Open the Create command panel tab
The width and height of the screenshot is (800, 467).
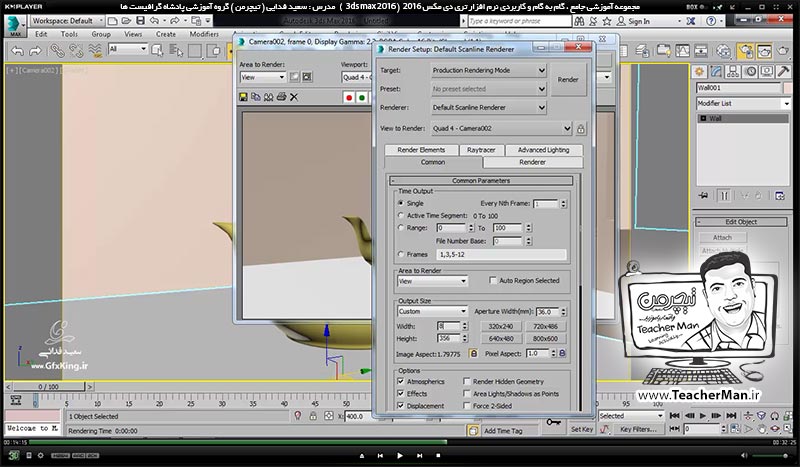699,71
